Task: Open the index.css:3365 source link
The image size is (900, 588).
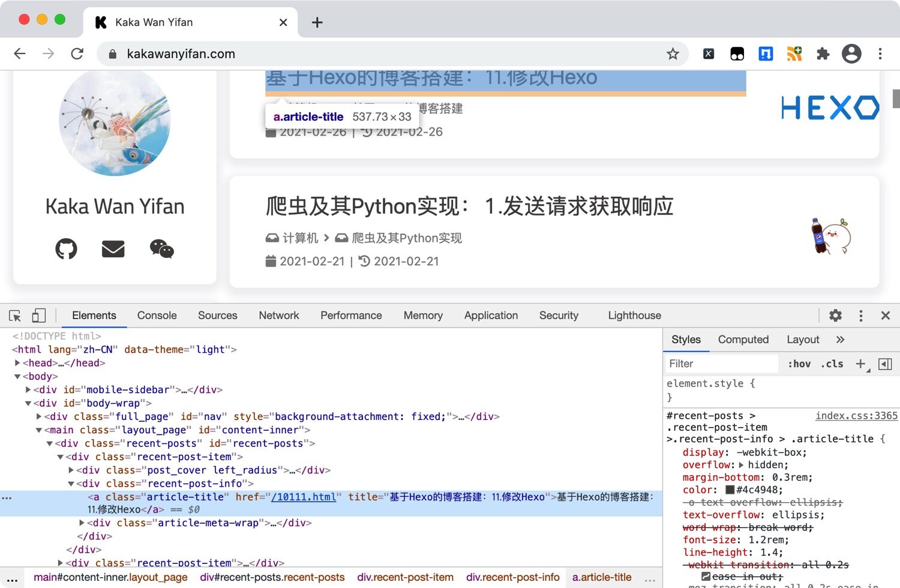Action: pyautogui.click(x=856, y=416)
